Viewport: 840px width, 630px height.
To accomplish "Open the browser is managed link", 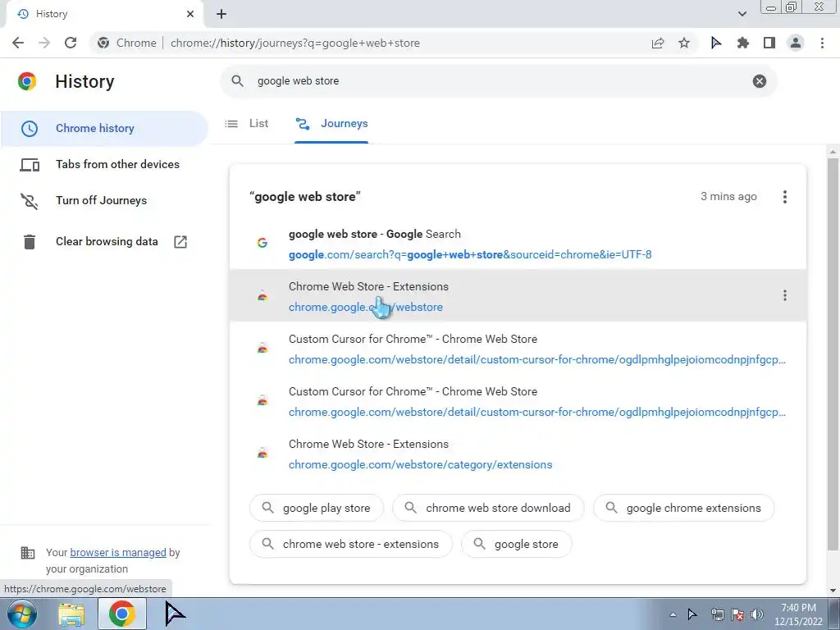I will 118,552.
